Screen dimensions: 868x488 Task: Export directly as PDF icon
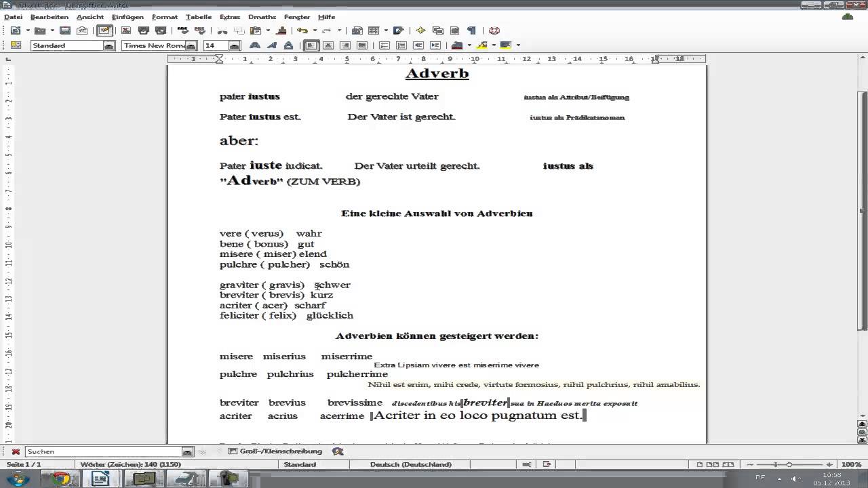pos(126,30)
